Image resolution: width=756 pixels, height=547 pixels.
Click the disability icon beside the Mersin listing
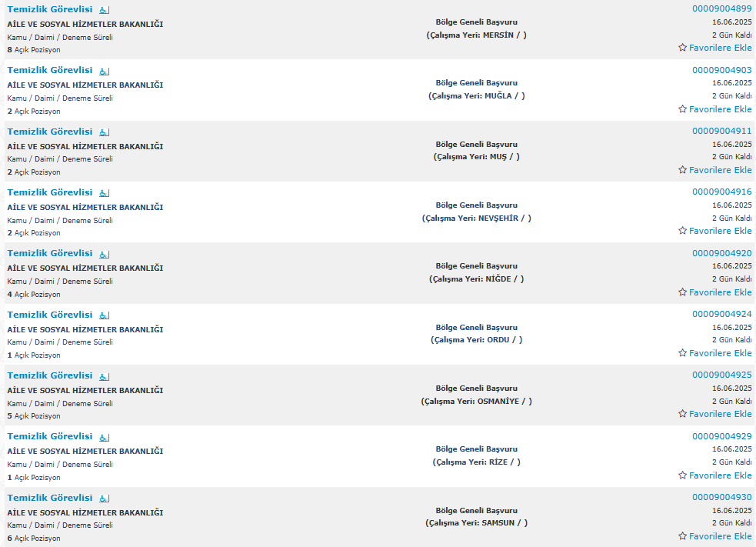pyautogui.click(x=104, y=10)
